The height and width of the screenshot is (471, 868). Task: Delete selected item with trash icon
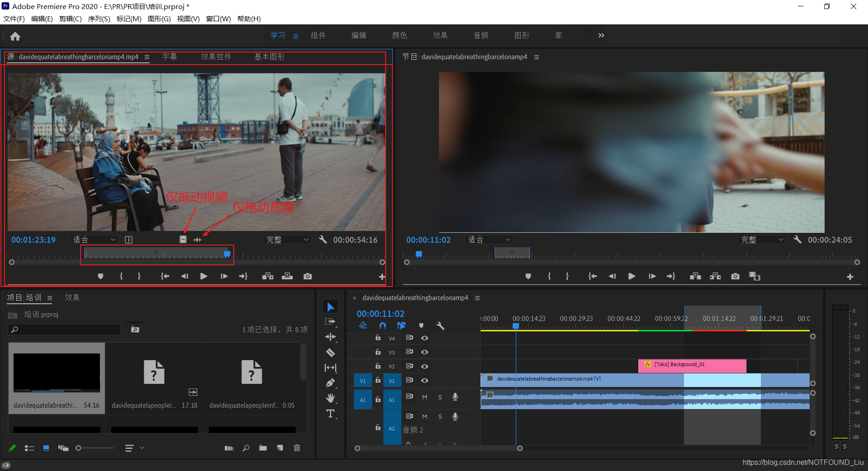[x=297, y=448]
